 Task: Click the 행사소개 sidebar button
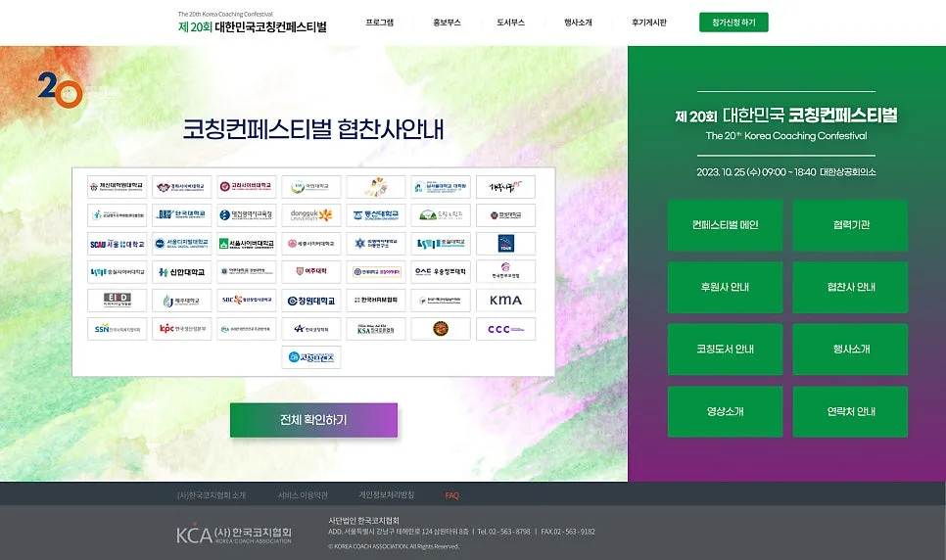850,350
